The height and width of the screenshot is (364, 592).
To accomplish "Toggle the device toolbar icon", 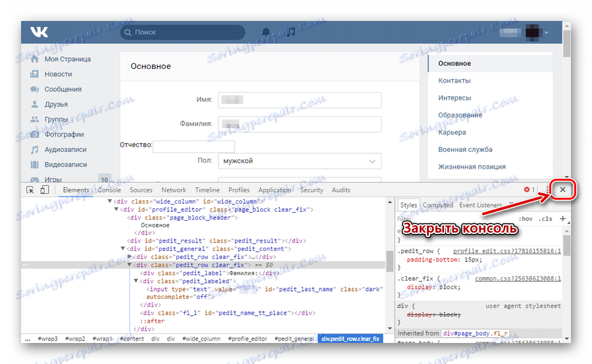I will click(45, 190).
